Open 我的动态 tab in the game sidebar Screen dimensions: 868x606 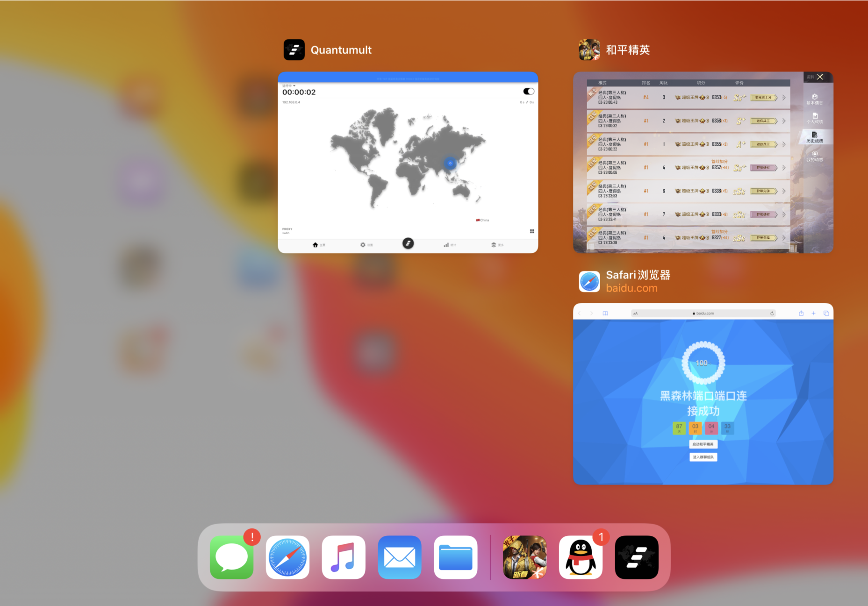815,157
